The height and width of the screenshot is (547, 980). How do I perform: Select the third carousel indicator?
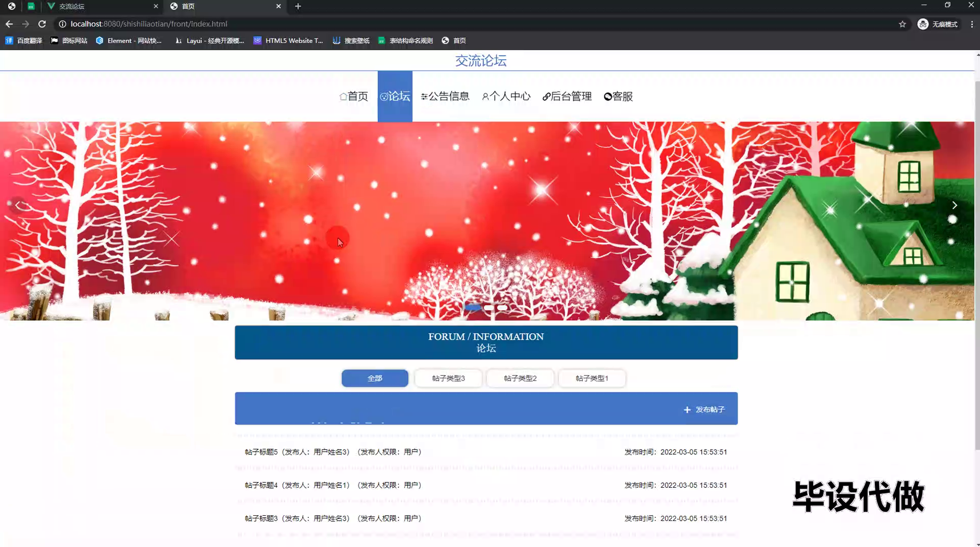502,307
